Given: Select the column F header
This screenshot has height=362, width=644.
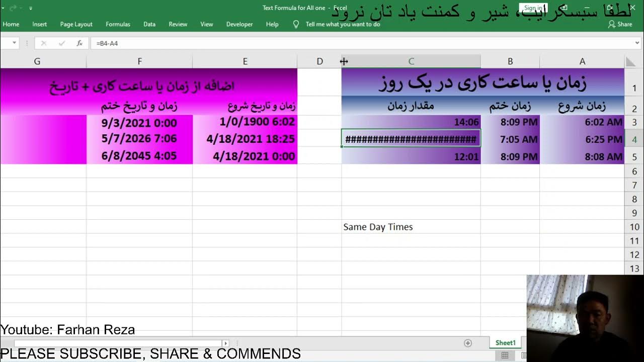Looking at the screenshot, I should click(139, 61).
